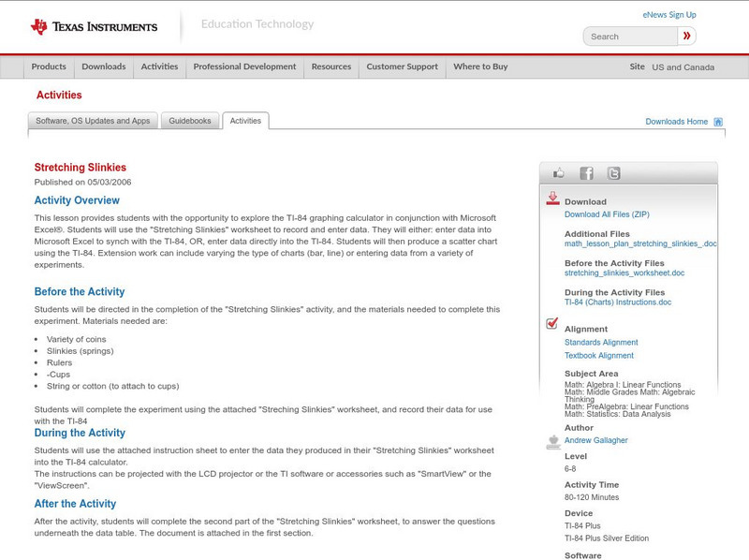Click the Activity Overview heading
The width and height of the screenshot is (749, 560).
pyautogui.click(x=77, y=200)
